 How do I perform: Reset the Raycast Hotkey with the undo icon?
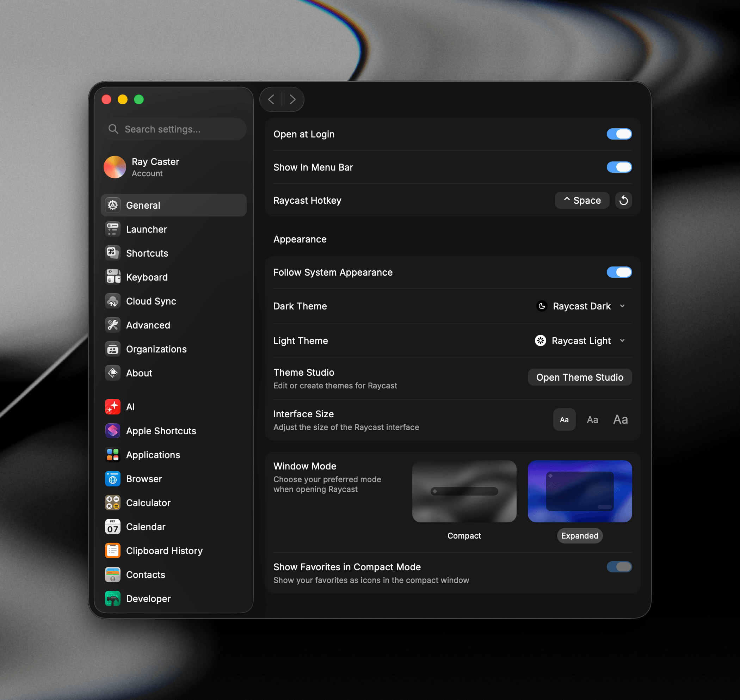[623, 200]
